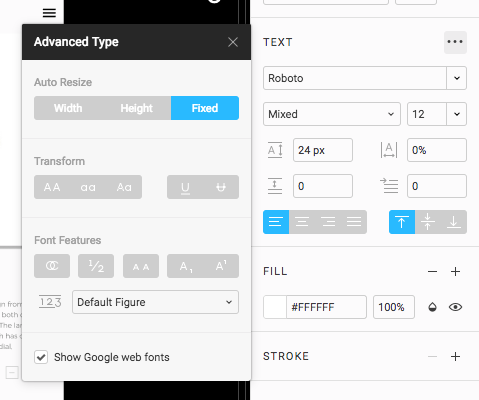The width and height of the screenshot is (479, 400).
Task: Align text right
Action: pos(328,222)
